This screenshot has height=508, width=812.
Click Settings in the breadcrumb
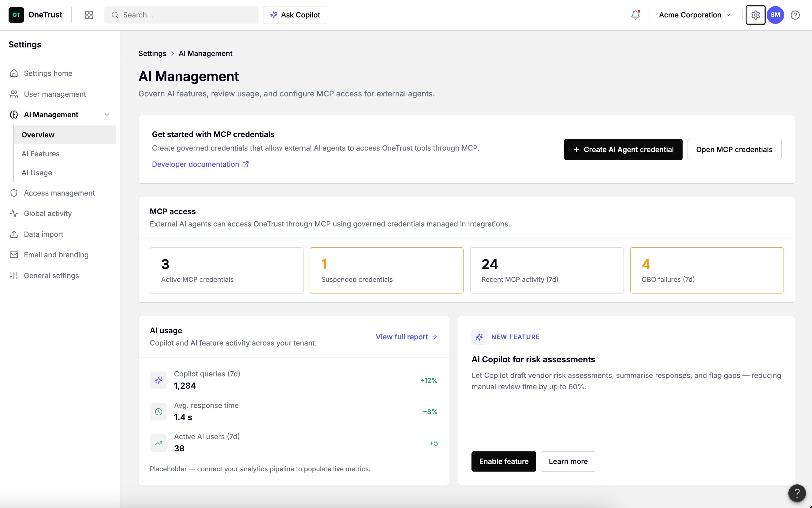point(152,54)
